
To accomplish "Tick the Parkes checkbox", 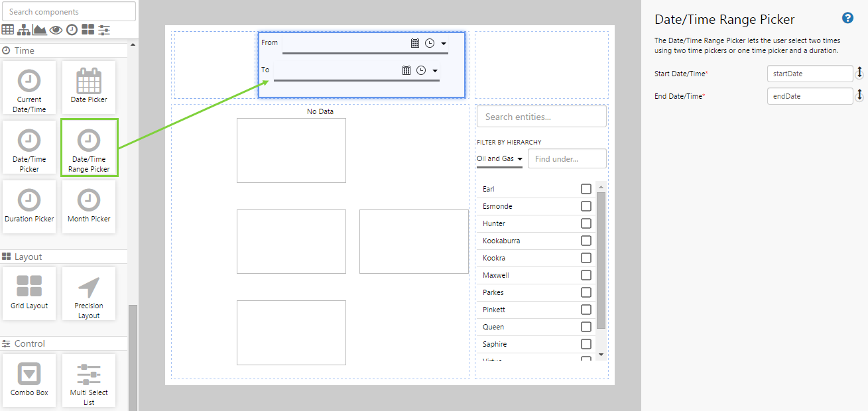I will pyautogui.click(x=586, y=292).
